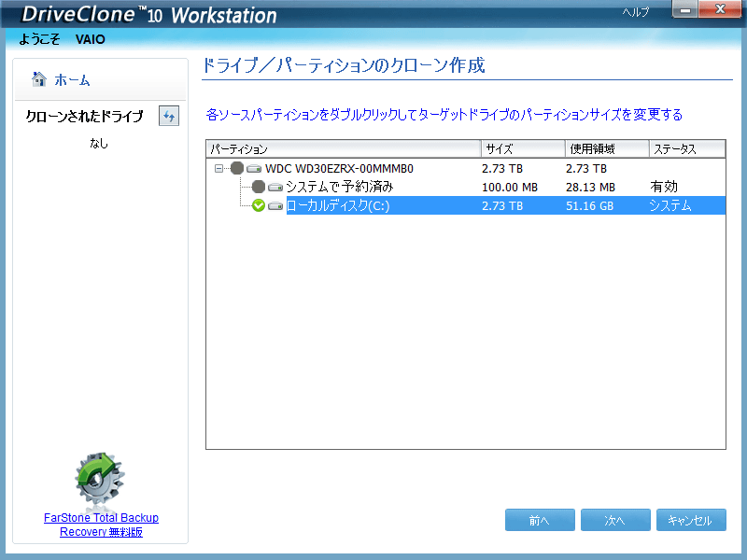Click the drive icon beside WDC WD30EZRX-00MMMB0
Screen dimensions: 747x560
pyautogui.click(x=254, y=169)
